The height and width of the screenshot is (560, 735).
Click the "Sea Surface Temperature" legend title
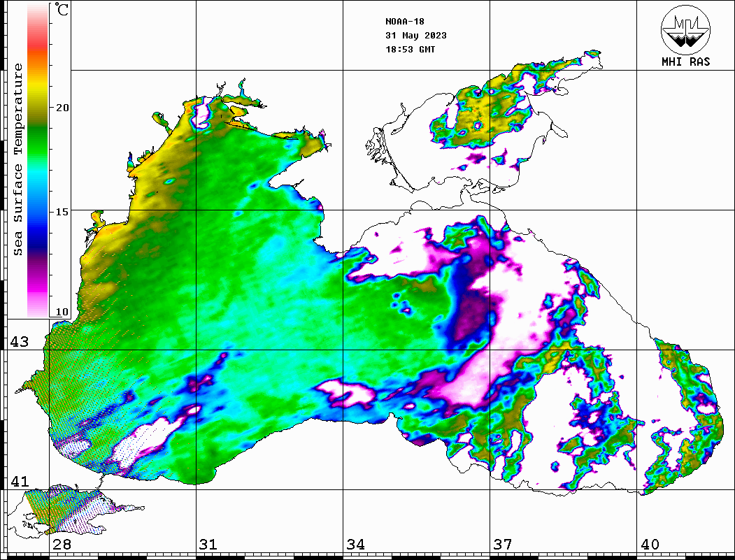(17, 159)
